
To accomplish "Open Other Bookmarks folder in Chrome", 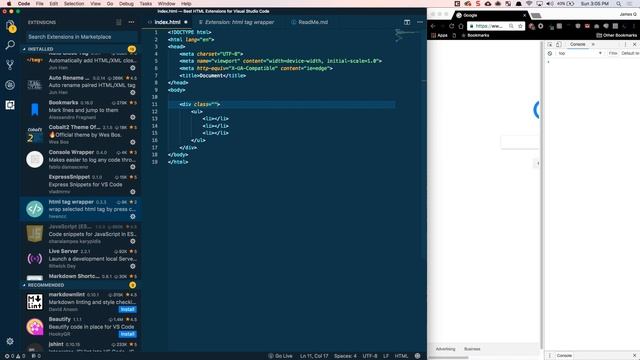I will click(616, 36).
